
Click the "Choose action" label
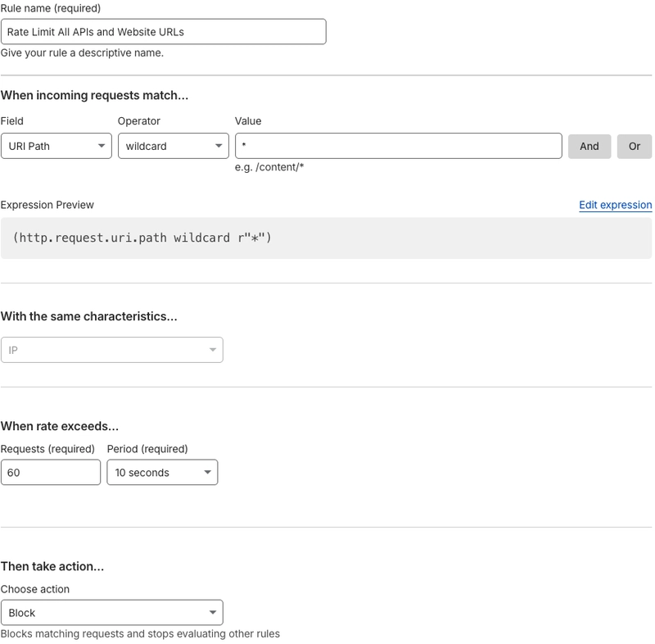(x=35, y=589)
